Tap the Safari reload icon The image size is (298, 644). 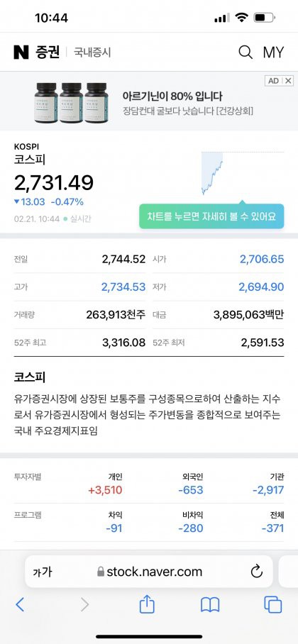pos(256,572)
